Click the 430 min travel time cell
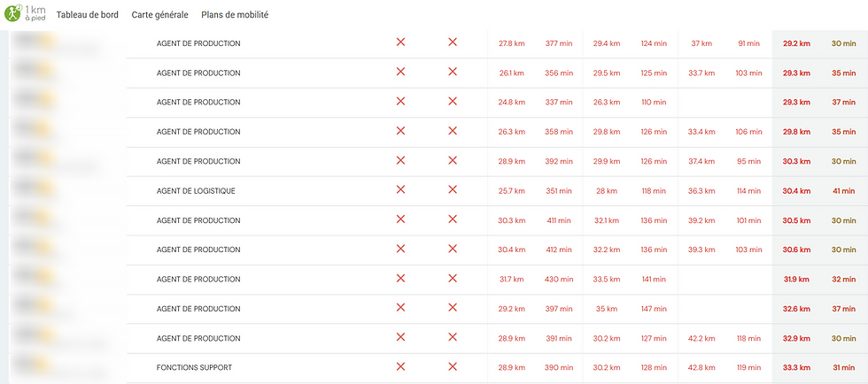 [559, 280]
